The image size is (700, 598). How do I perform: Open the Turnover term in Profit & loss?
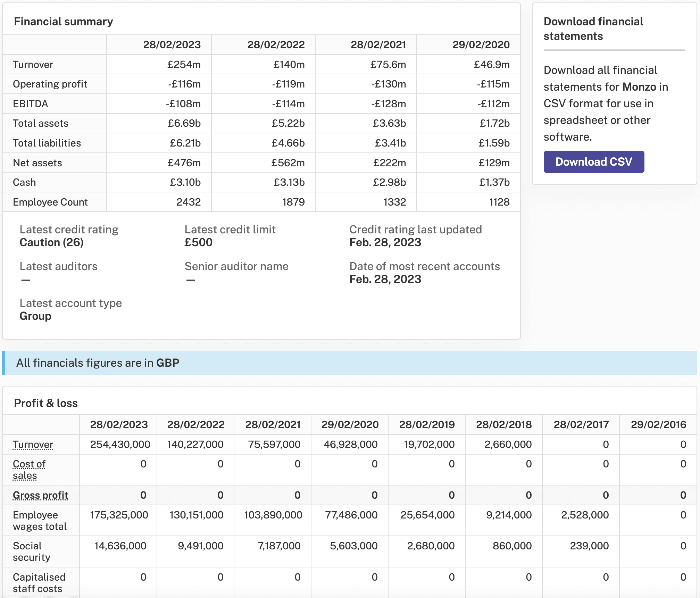tap(33, 445)
